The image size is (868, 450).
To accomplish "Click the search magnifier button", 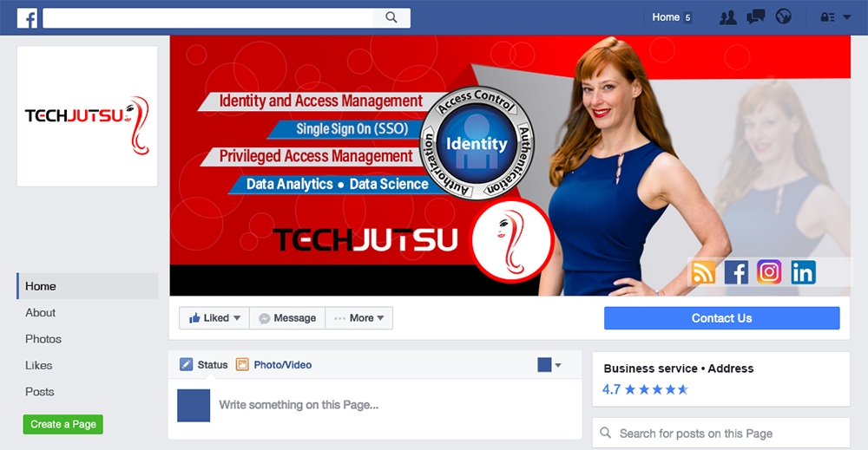I will (391, 17).
